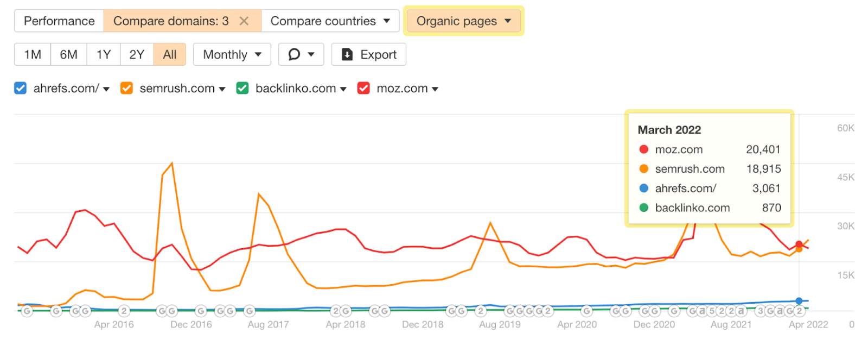Click the semrush.com value 18,915
Viewport: 868px width, 339px height.
pyautogui.click(x=764, y=169)
